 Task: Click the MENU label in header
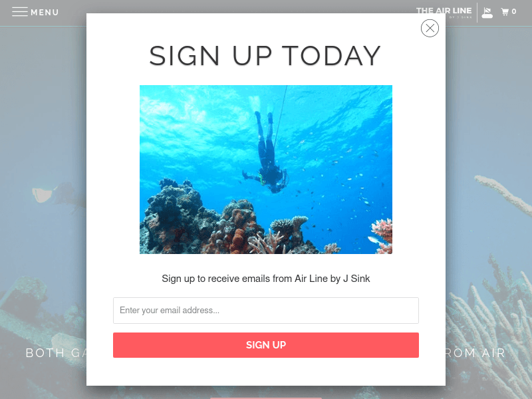45,12
